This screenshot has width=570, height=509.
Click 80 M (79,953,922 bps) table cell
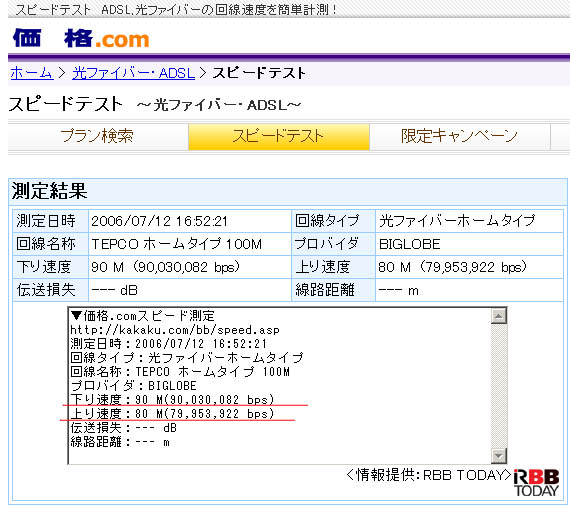point(469,267)
